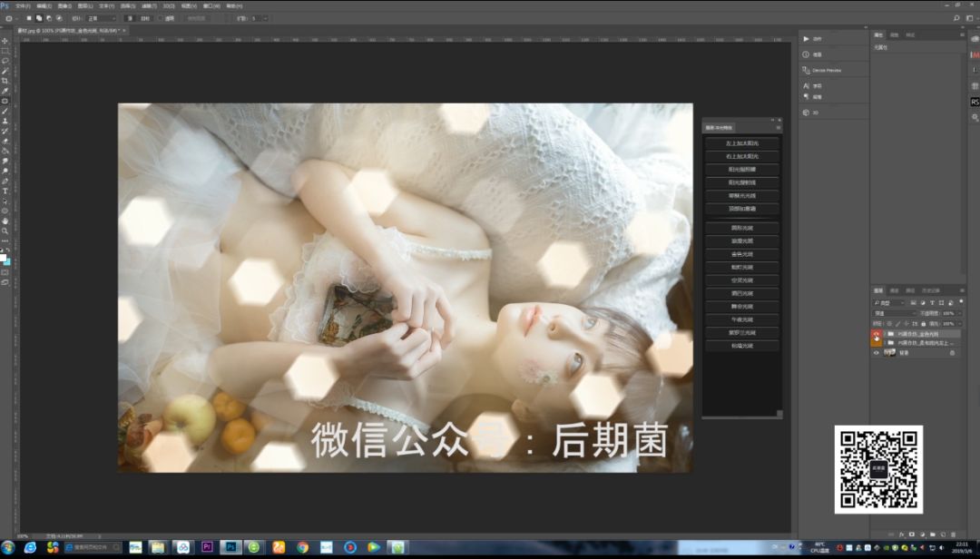Viewport: 980px width, 559px height.
Task: Switch to the 历史记录 (History) tab
Action: 931,290
